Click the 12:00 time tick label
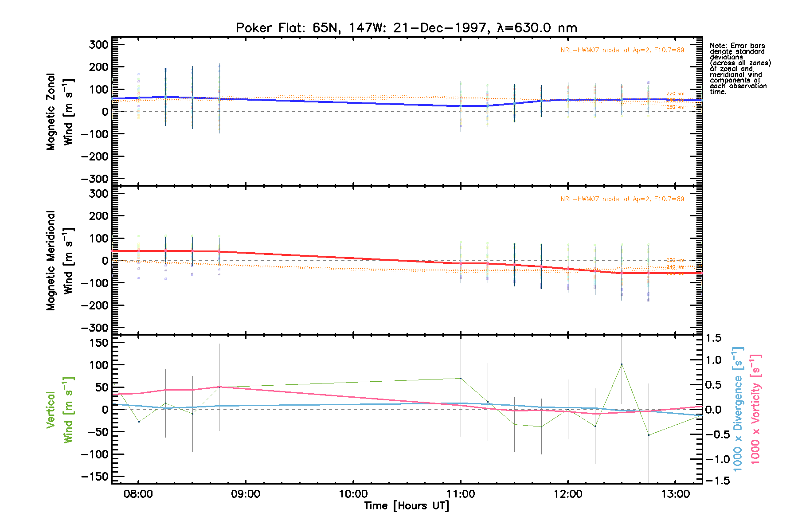This screenshot has width=798, height=532. (x=568, y=494)
